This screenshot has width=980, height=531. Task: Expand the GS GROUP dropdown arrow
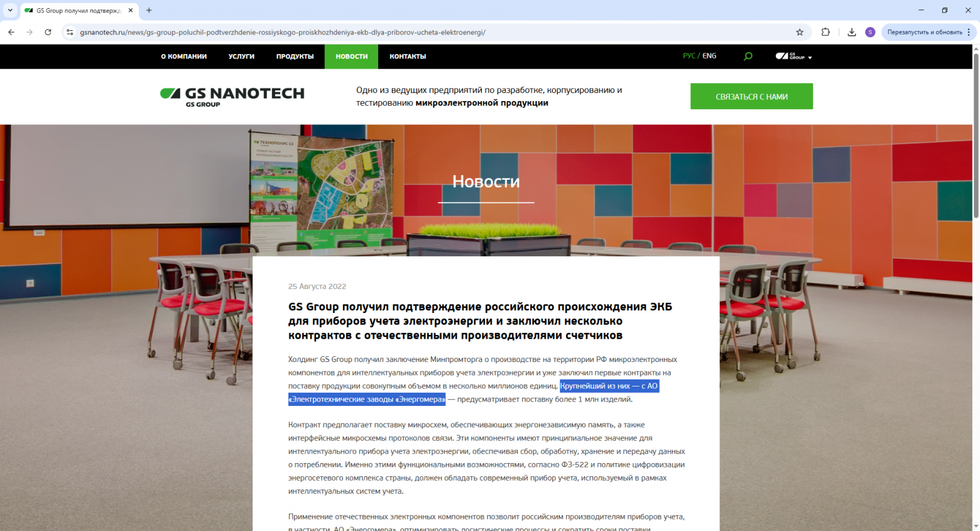coord(810,57)
